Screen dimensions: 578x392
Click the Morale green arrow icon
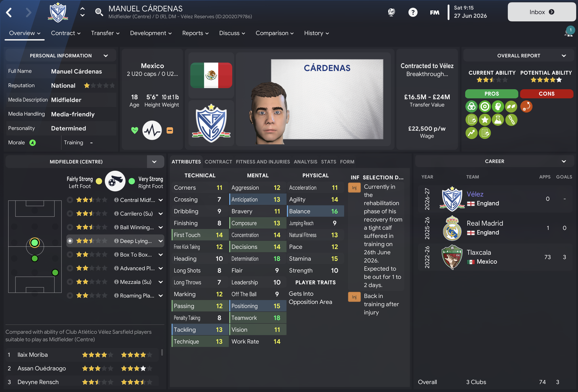tap(33, 143)
